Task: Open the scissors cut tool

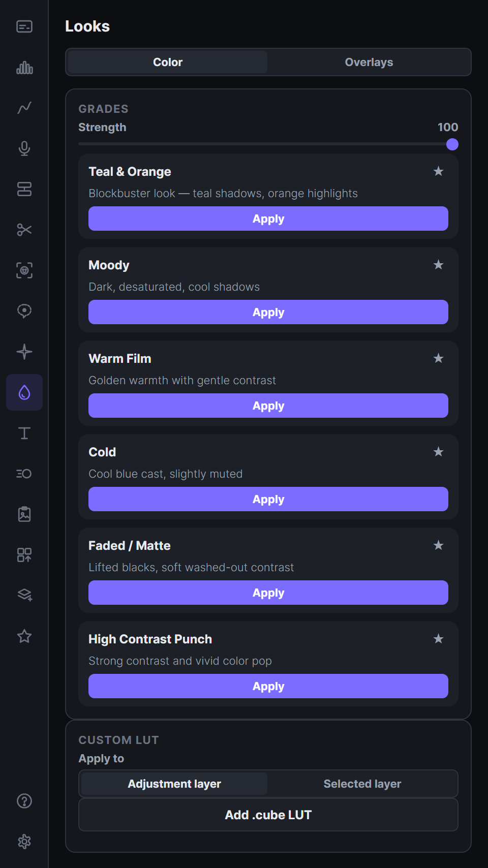Action: (24, 230)
